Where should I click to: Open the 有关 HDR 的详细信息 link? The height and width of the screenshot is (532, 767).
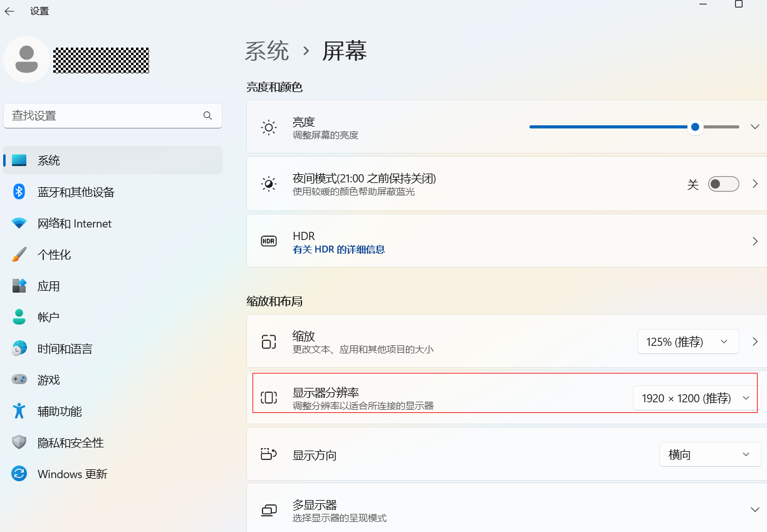click(x=338, y=249)
